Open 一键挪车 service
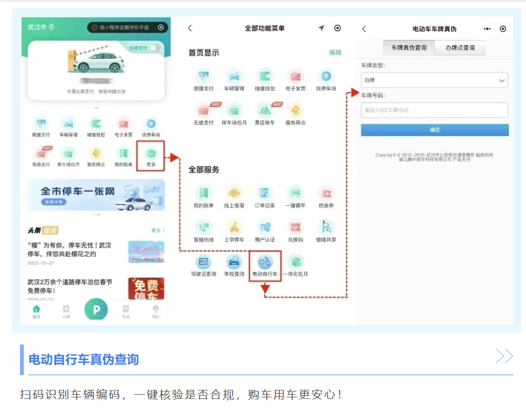Screen dimensions: 526x420 point(295,196)
